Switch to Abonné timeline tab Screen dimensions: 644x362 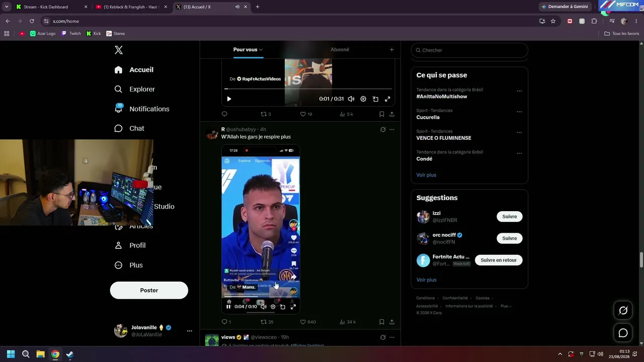pyautogui.click(x=340, y=50)
